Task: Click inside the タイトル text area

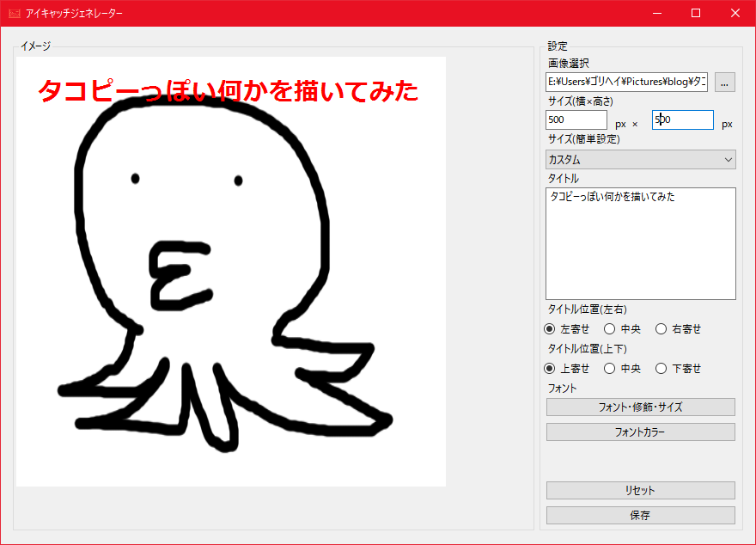Action: 641,243
